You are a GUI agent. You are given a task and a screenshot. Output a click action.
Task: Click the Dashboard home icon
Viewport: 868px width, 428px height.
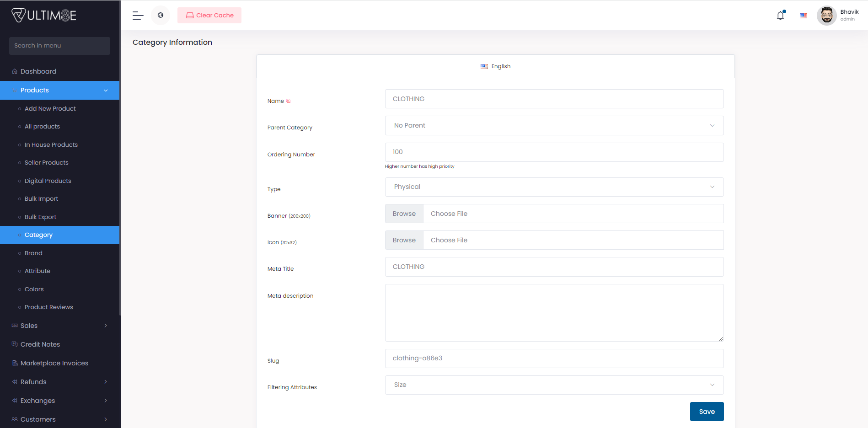click(x=15, y=71)
